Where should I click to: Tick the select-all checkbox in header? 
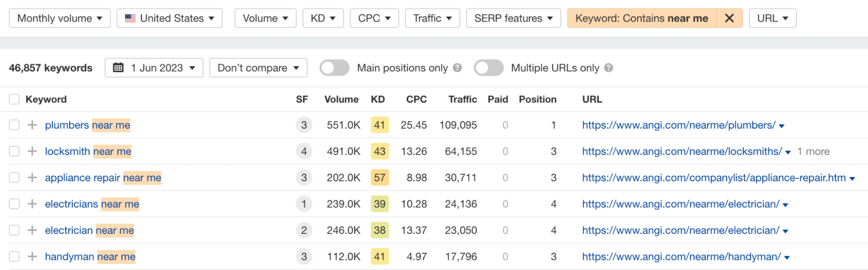[x=14, y=100]
